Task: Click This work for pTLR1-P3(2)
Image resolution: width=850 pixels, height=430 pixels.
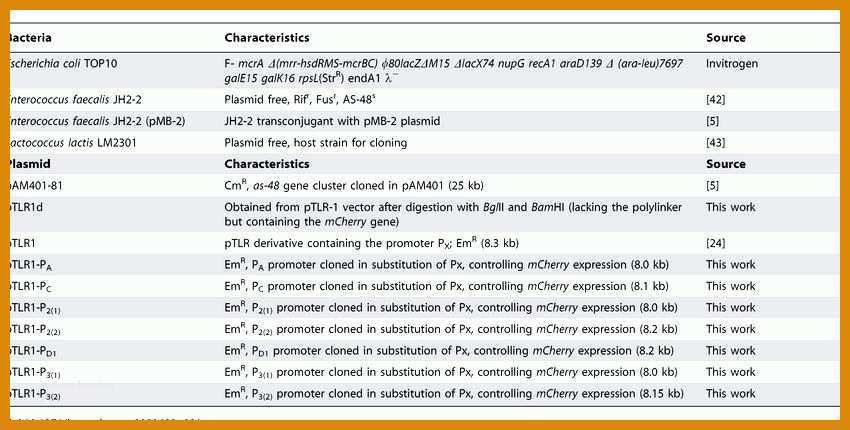Action: [730, 394]
